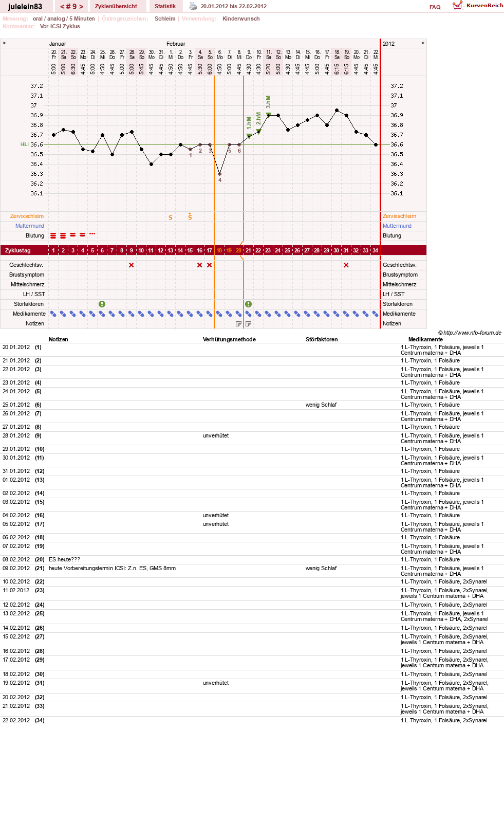Click the highest temperature point on cycle day 30

point(337,111)
